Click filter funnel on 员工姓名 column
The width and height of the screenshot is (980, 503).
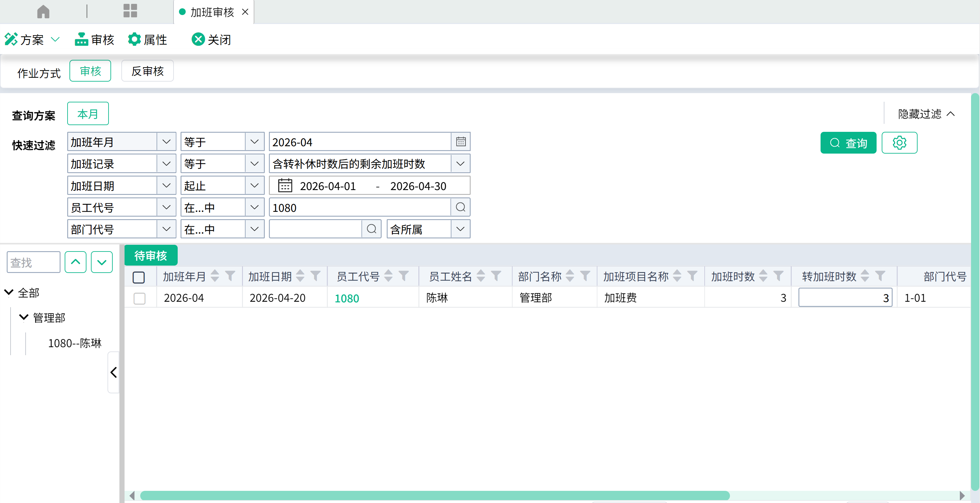pos(496,276)
